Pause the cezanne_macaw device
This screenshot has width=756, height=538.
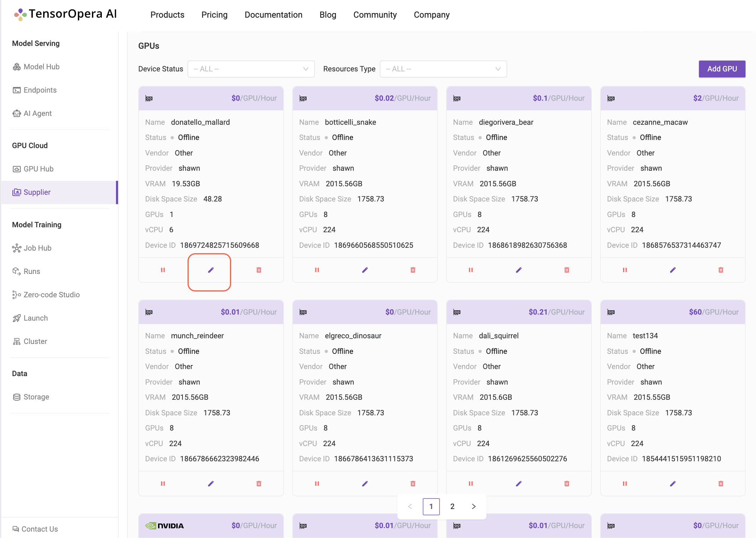pos(625,270)
